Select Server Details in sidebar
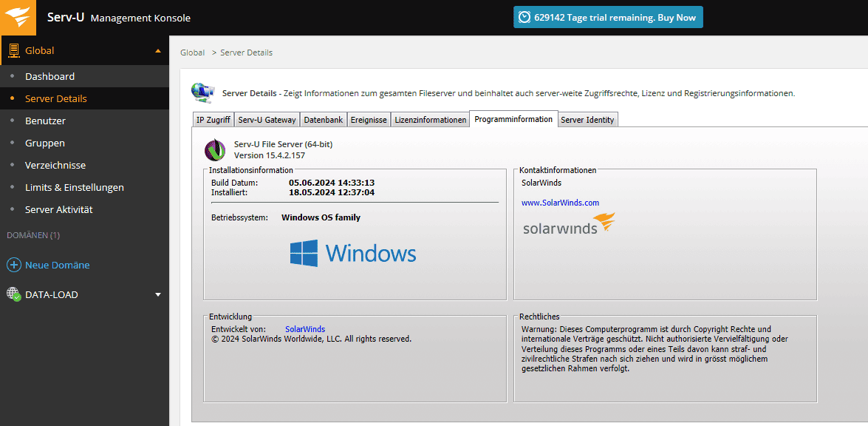 84,98
